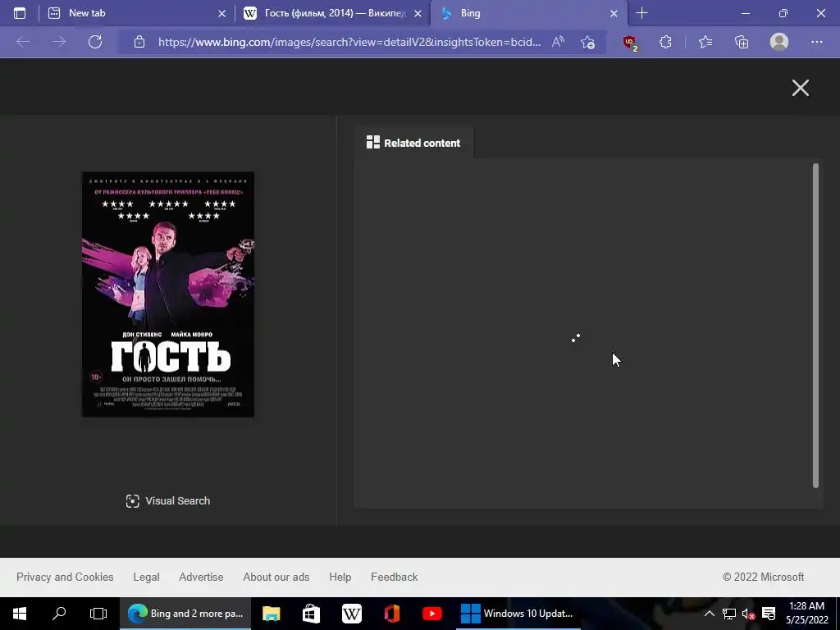Close the New tab browser tab
This screenshot has height=630, width=840.
point(221,13)
